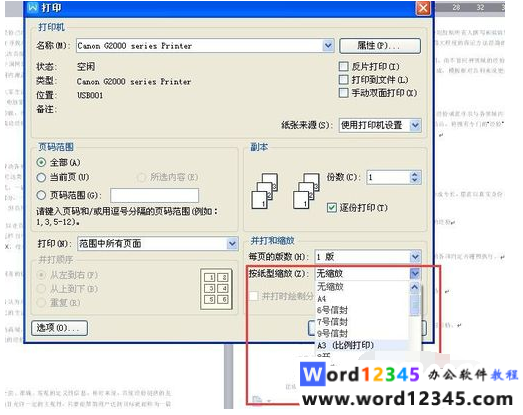Collapse the 按纸型缩放 dropdown arrow
523x415 pixels.
[415, 274]
